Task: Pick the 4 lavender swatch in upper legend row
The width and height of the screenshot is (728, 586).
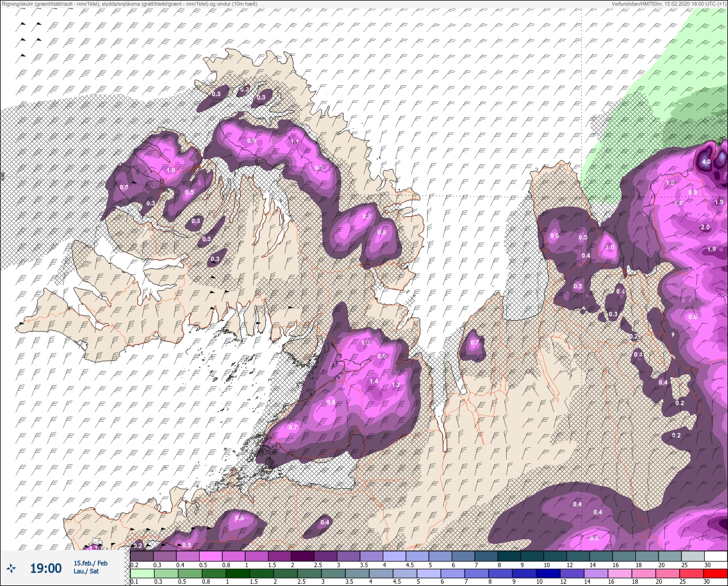Action: pos(394,556)
